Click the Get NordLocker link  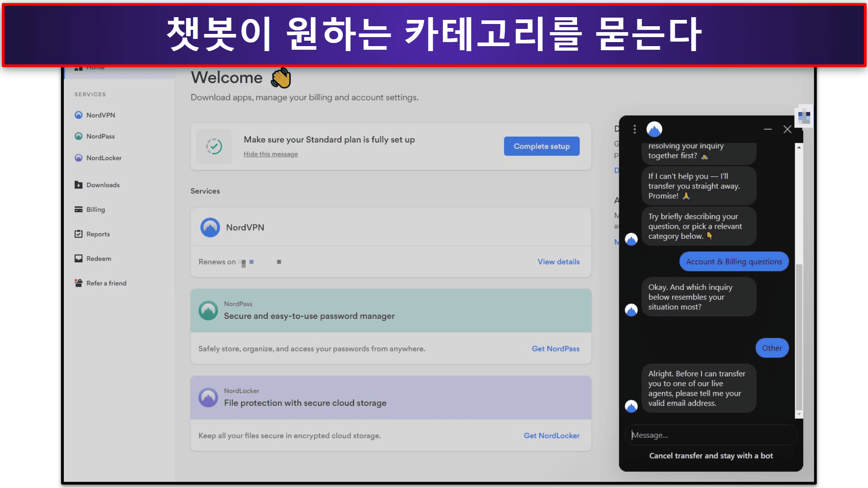coord(552,436)
